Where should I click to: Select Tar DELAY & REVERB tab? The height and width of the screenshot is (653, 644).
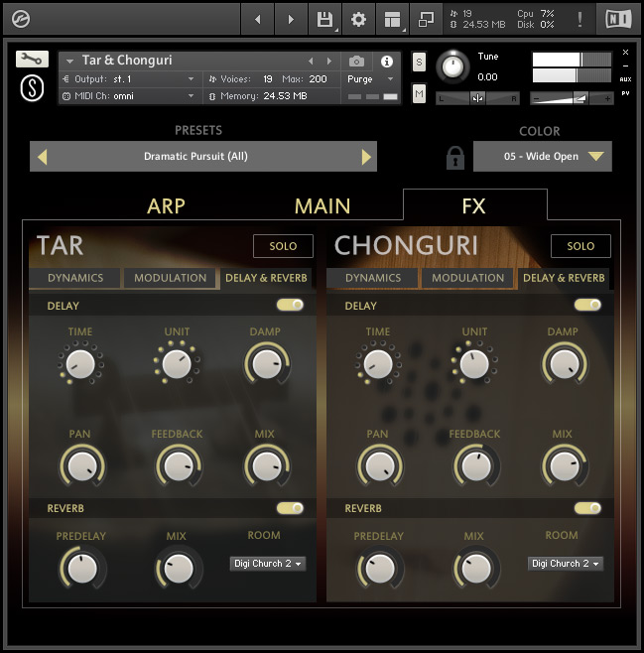click(266, 278)
